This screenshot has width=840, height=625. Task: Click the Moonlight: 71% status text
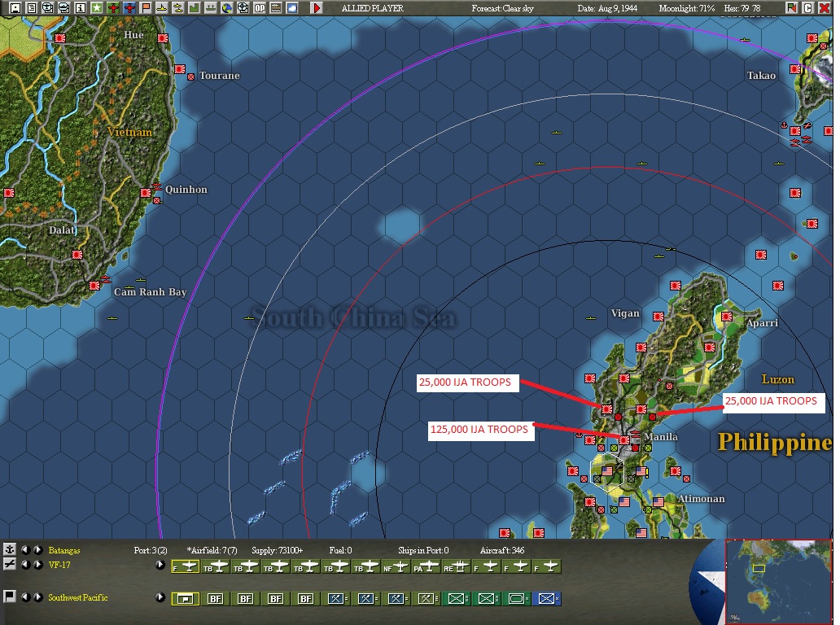click(x=687, y=8)
